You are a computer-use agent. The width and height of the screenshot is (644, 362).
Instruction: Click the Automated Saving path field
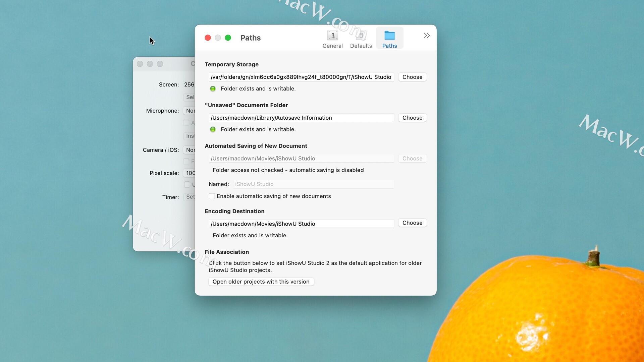click(x=301, y=159)
